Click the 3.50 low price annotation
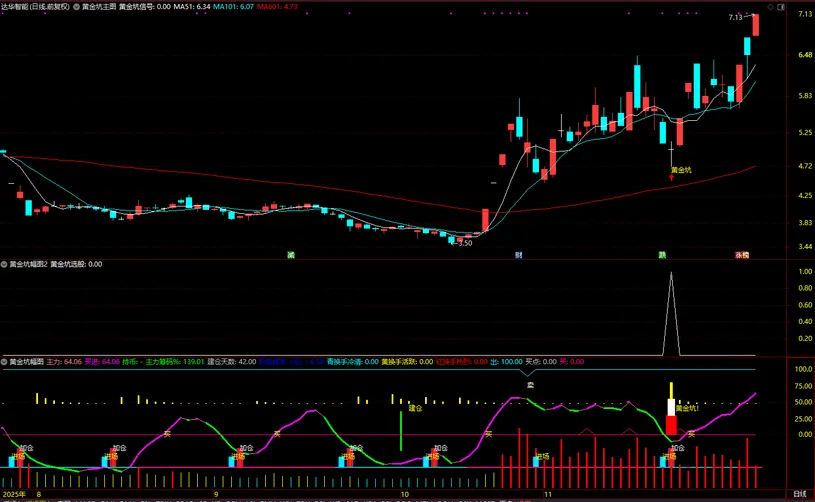This screenshot has width=815, height=502. click(x=465, y=243)
